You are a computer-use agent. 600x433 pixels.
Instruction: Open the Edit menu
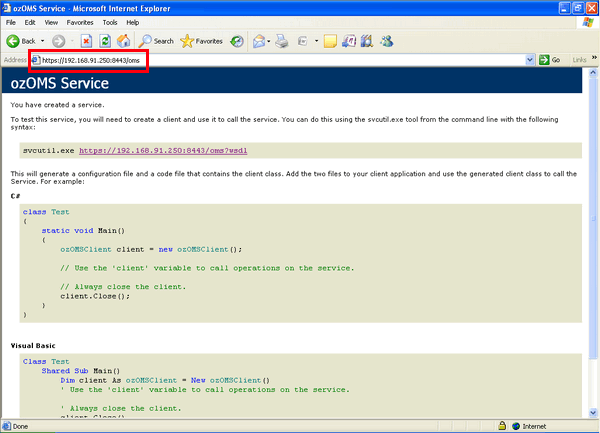click(30, 23)
